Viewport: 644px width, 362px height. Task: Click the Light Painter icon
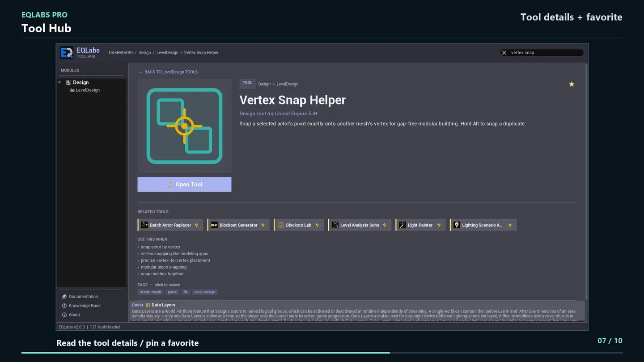(402, 225)
